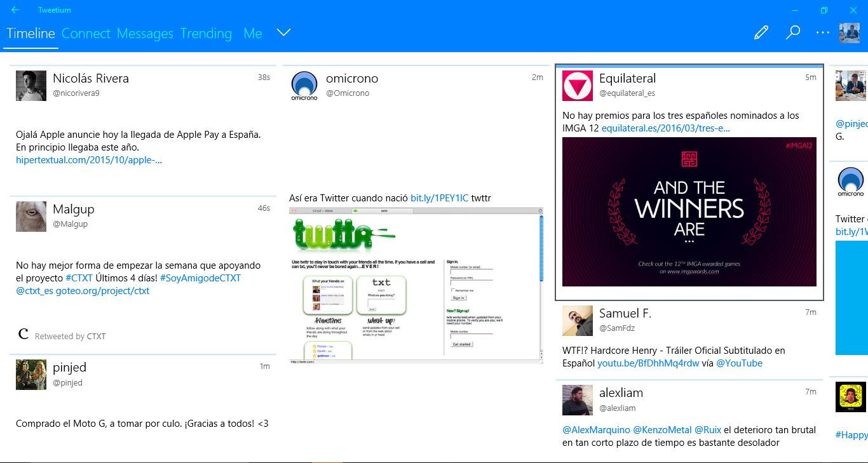This screenshot has width=868, height=463.
Task: Open the ellipsis more options menu
Action: [822, 32]
